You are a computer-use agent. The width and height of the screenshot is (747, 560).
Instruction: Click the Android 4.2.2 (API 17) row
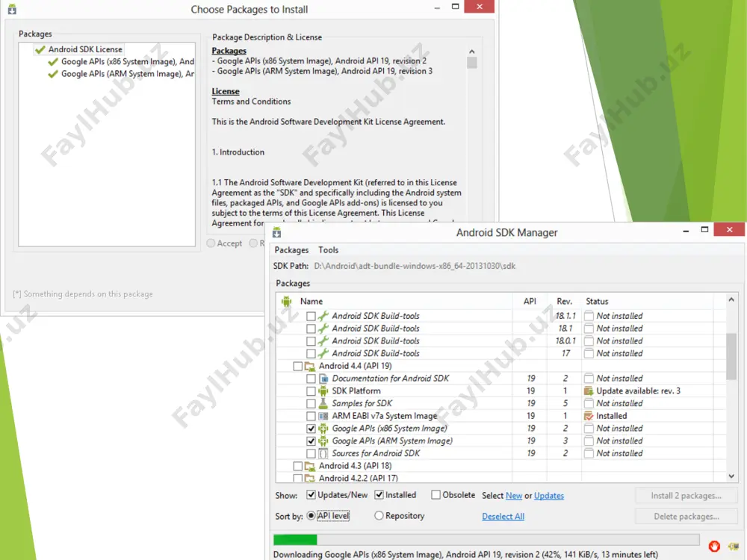359,478
